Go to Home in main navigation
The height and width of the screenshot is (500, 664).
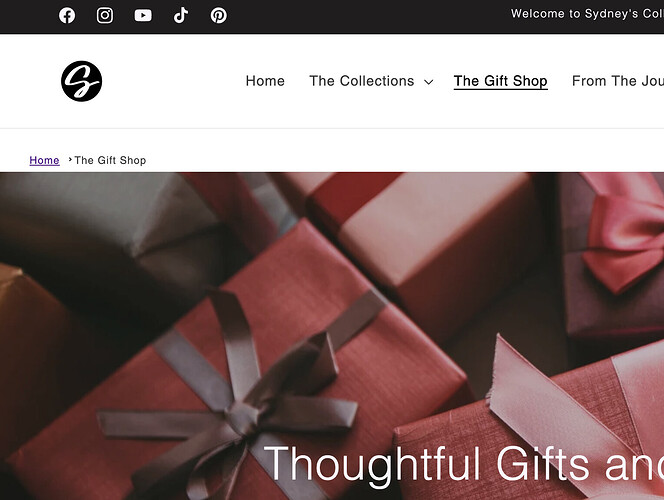coord(265,81)
